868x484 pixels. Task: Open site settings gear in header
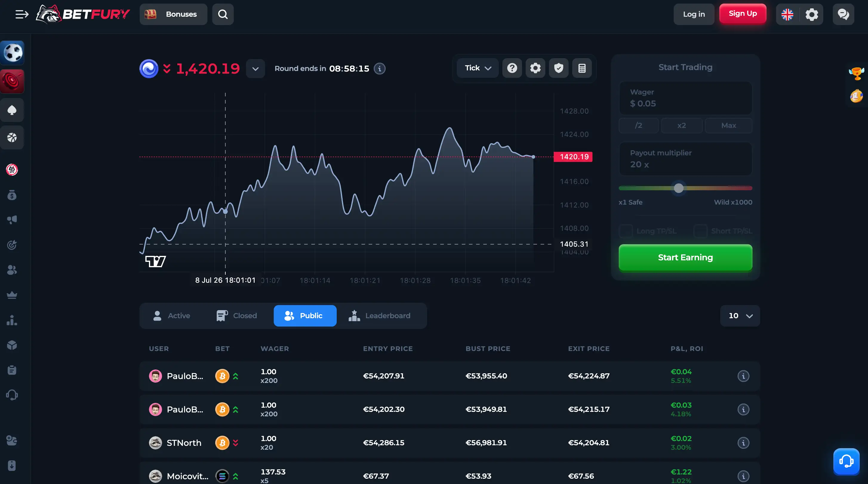(x=812, y=14)
